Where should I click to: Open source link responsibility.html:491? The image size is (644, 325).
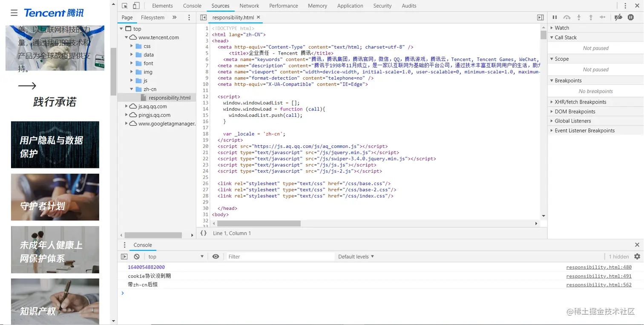pos(599,276)
